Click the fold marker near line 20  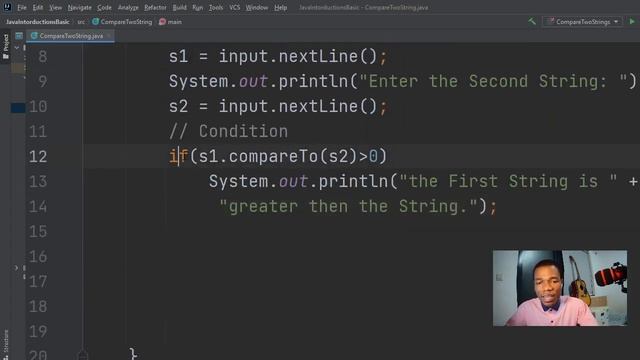(82, 354)
